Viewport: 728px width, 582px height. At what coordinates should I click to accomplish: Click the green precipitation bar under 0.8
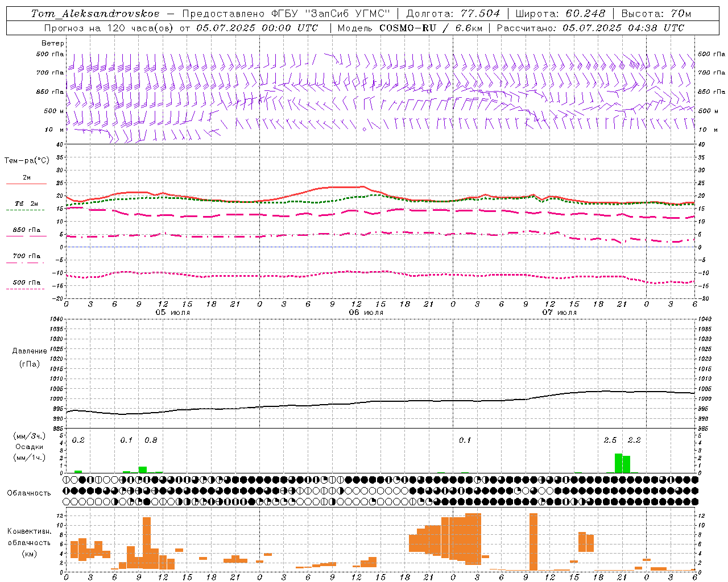(x=143, y=469)
